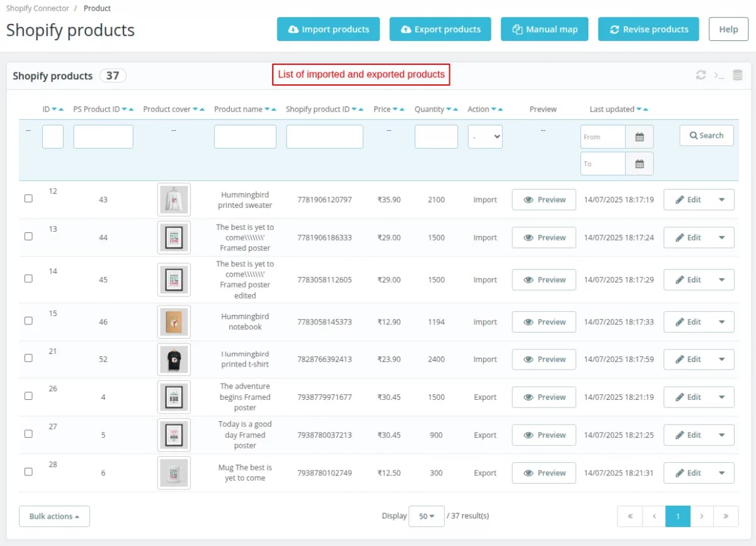Click the refresh icon on the products panel
Image resolution: width=756 pixels, height=546 pixels.
click(701, 74)
